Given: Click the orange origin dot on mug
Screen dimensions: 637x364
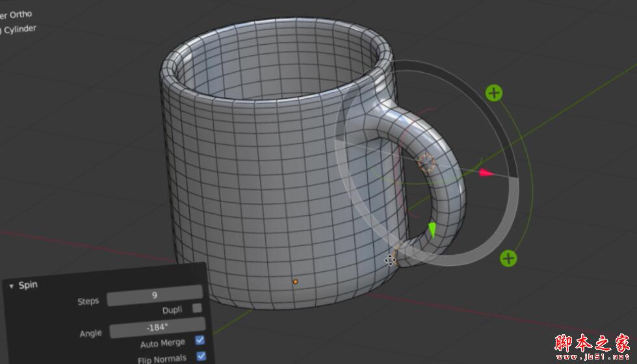Looking at the screenshot, I should [295, 281].
